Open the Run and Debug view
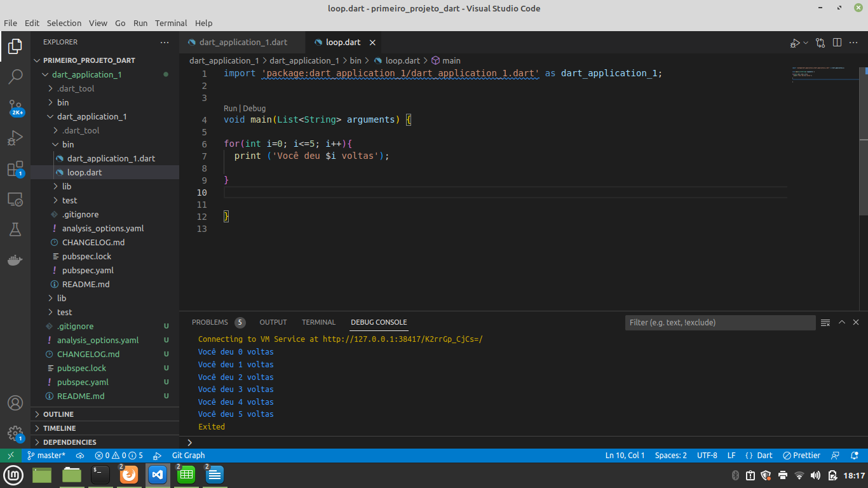 click(x=15, y=138)
